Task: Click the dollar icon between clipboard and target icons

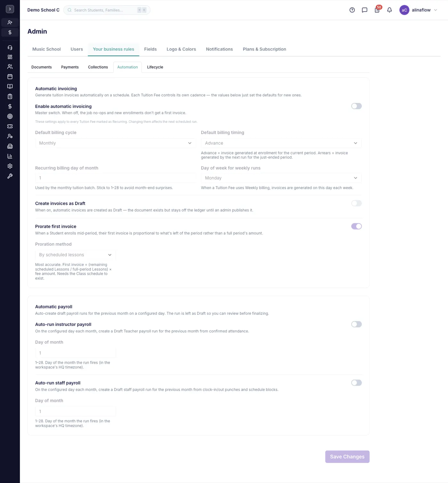Action: 10,106
